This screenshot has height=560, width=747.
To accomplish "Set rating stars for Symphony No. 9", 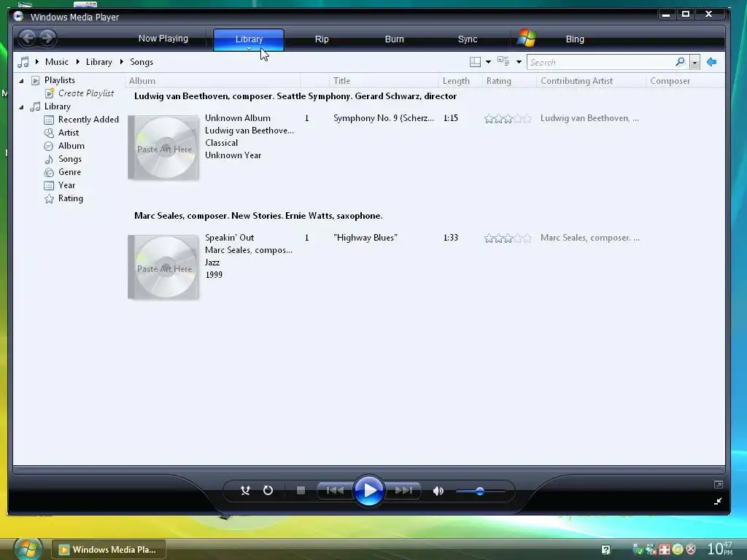I will (508, 119).
